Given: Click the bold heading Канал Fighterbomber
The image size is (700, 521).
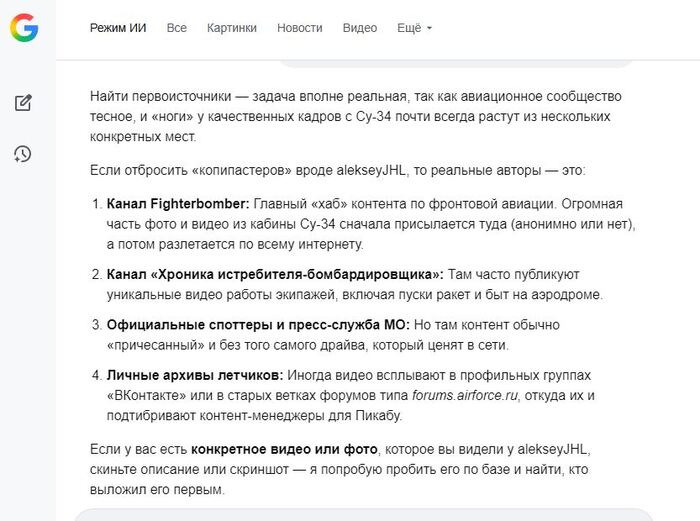Looking at the screenshot, I should [177, 203].
